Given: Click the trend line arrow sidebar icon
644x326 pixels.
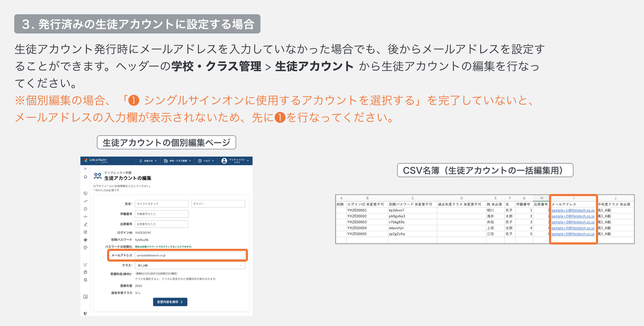Looking at the screenshot, I should 85,201.
